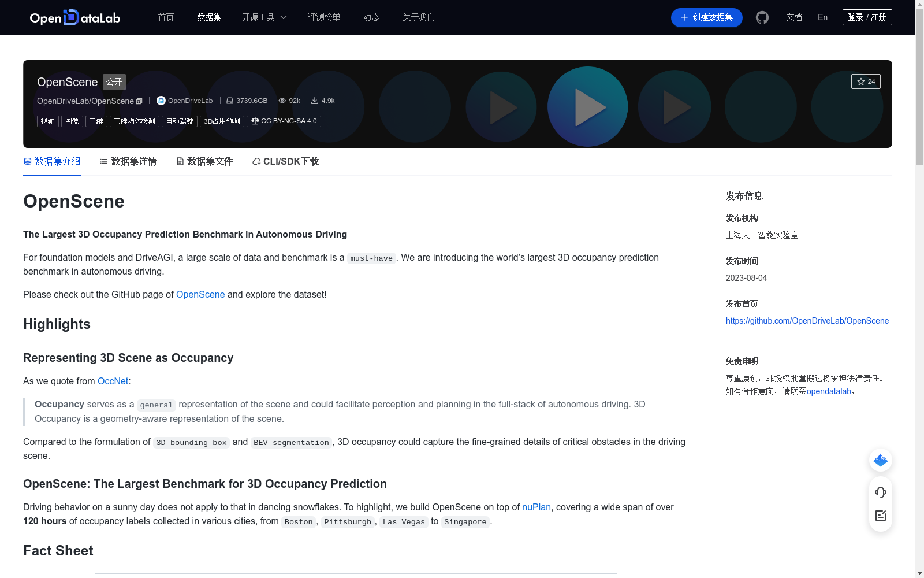Open the OpenDataLab logo homepage
Screen dimensions: 924x578
[75, 17]
